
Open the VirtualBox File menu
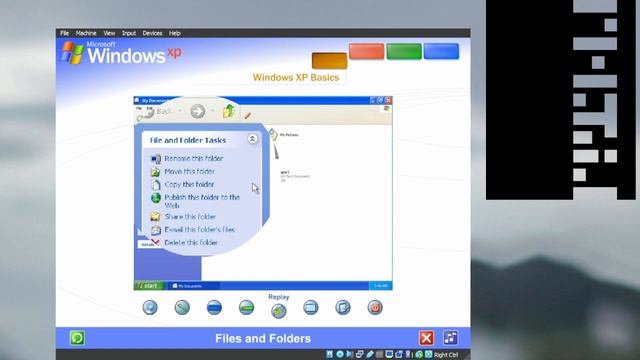[x=64, y=33]
